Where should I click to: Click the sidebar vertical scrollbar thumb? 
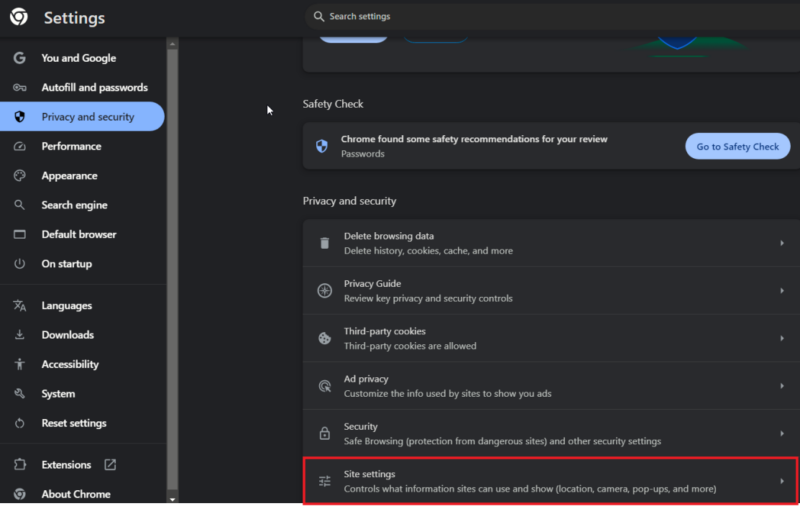coord(172,269)
